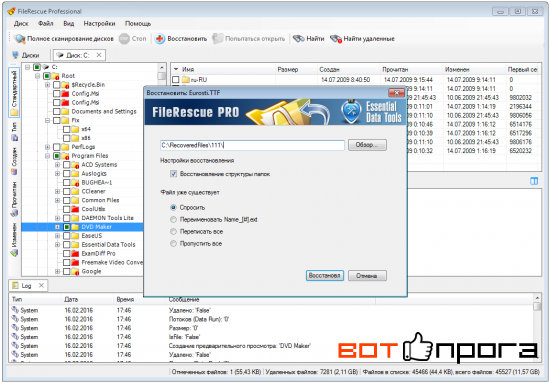Open the Настройки menu
The image size is (550, 383).
[99, 23]
